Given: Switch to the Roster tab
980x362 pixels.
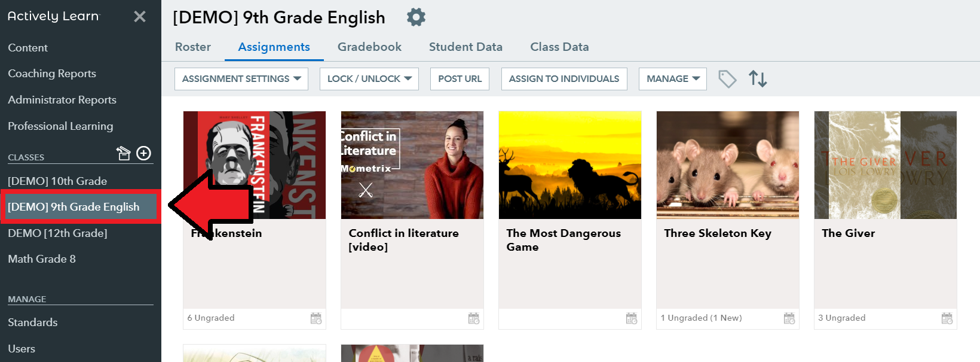Looking at the screenshot, I should pyautogui.click(x=193, y=47).
